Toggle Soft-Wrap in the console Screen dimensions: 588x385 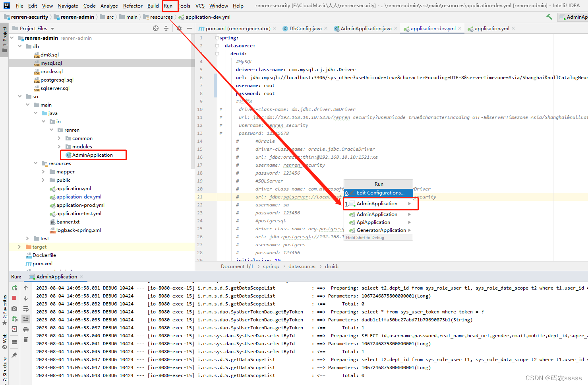click(x=26, y=308)
